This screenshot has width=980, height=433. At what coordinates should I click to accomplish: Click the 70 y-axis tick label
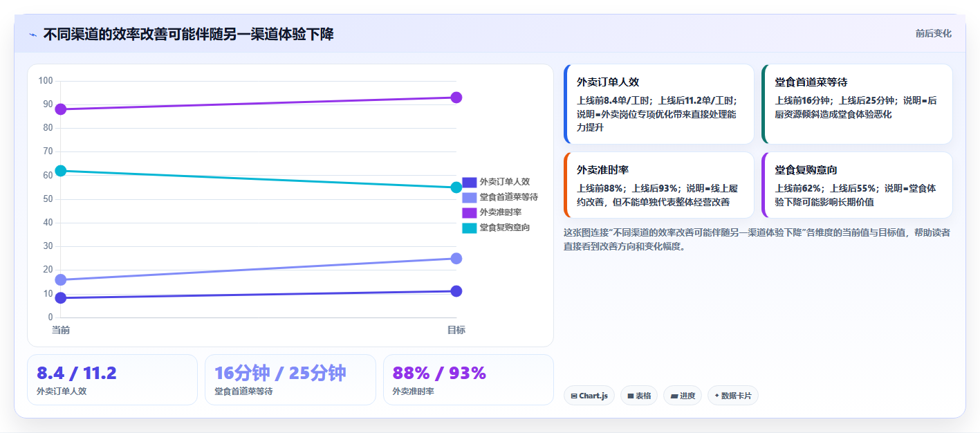click(48, 151)
